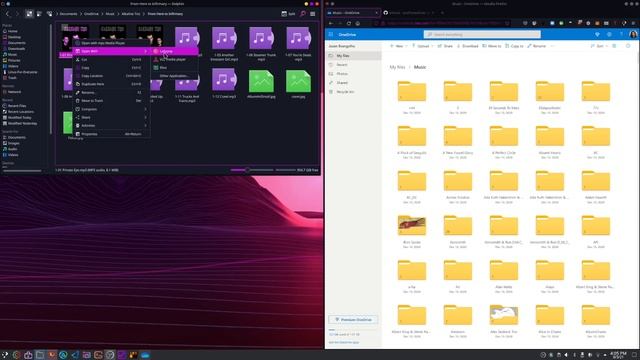The height and width of the screenshot is (360, 640).
Task: Click Share in OneDrive toolbar
Action: pyautogui.click(x=445, y=46)
